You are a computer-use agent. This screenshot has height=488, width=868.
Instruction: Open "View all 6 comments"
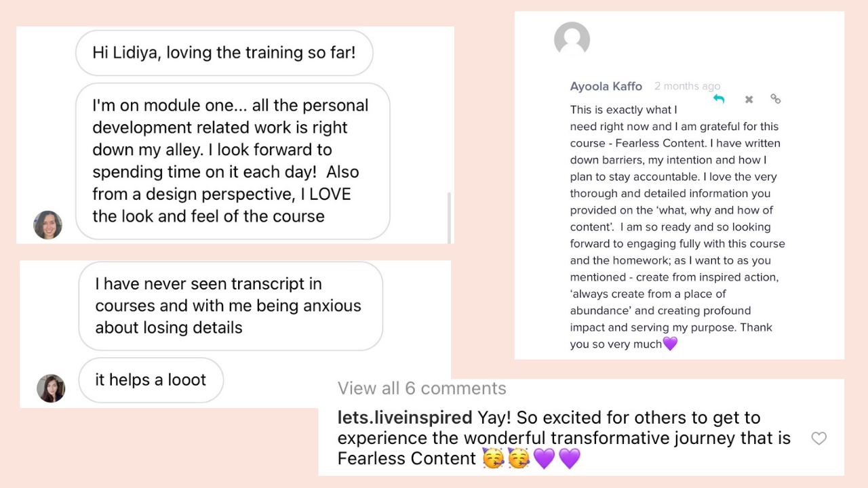coord(422,388)
